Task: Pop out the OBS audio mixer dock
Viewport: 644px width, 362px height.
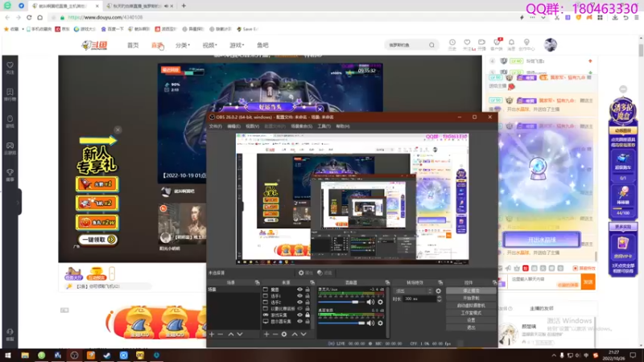Action: point(387,282)
